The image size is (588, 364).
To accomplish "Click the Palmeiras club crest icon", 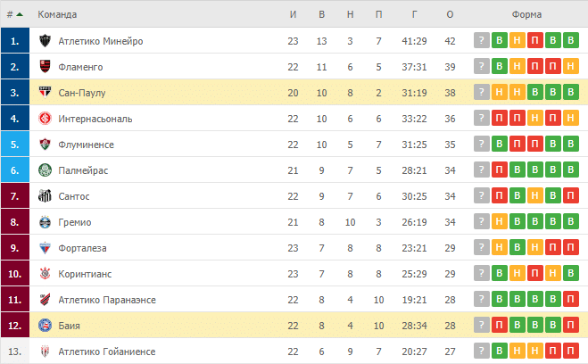I will (45, 170).
